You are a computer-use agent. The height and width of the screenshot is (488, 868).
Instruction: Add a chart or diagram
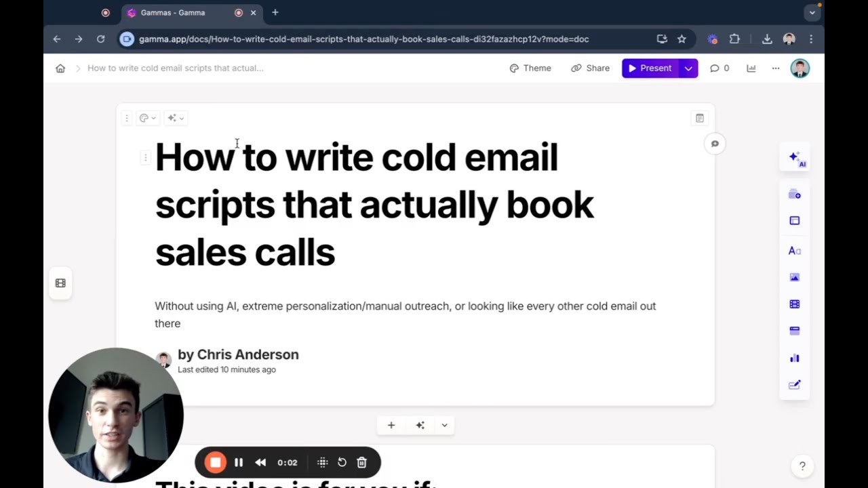tap(794, 358)
